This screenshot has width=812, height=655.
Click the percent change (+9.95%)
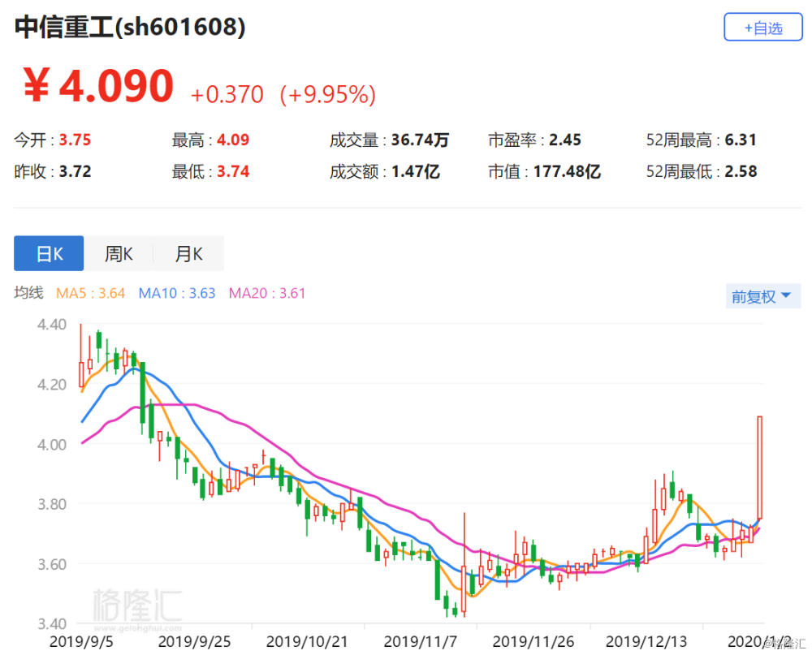328,94
